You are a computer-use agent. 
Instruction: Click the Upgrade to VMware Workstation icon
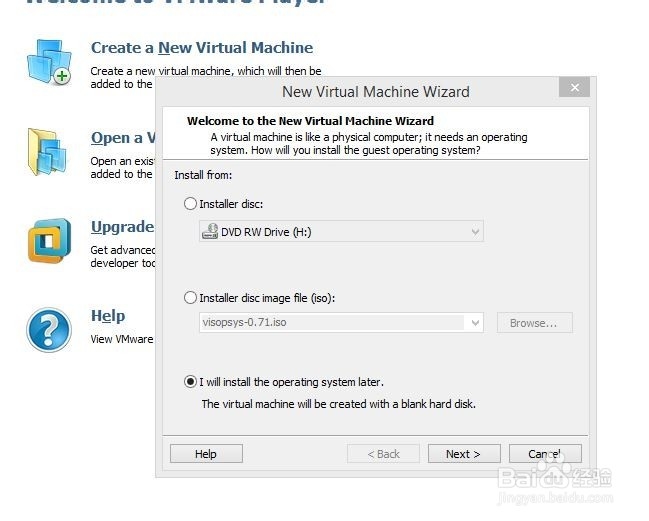pos(49,241)
